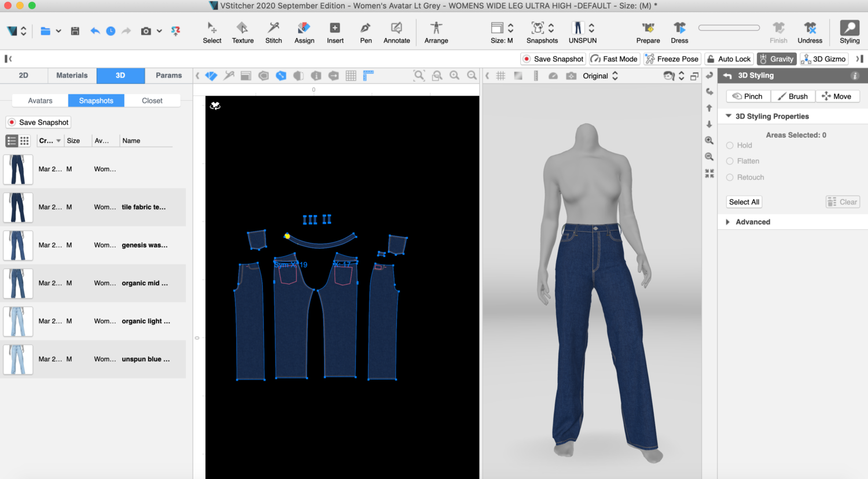Enable Fast Mode
868x479 pixels.
(614, 59)
